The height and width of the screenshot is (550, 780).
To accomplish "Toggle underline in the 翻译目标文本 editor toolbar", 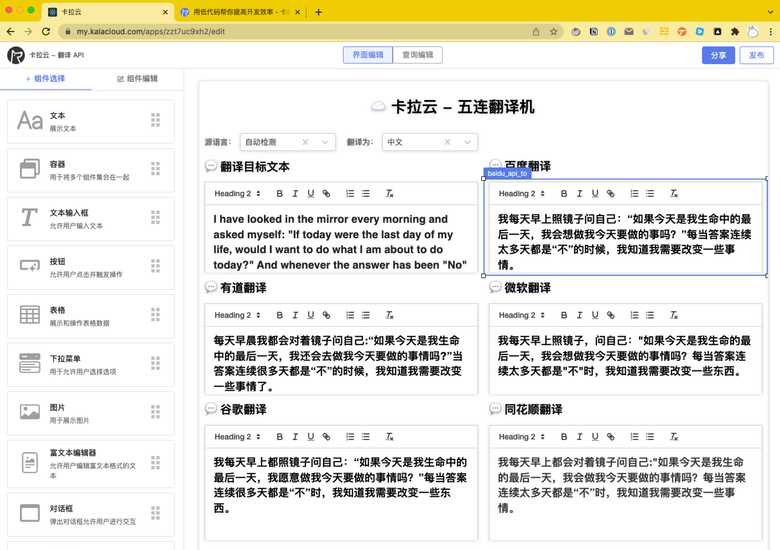I will tap(311, 193).
